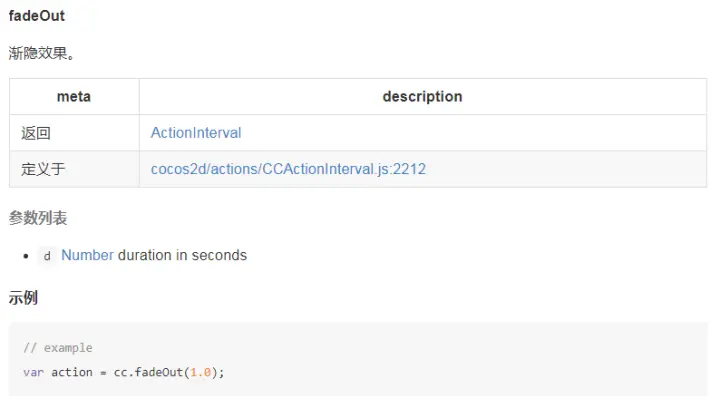Viewport: 720px width, 408px height.
Task: Click the '// example' comment line
Action: coord(58,348)
